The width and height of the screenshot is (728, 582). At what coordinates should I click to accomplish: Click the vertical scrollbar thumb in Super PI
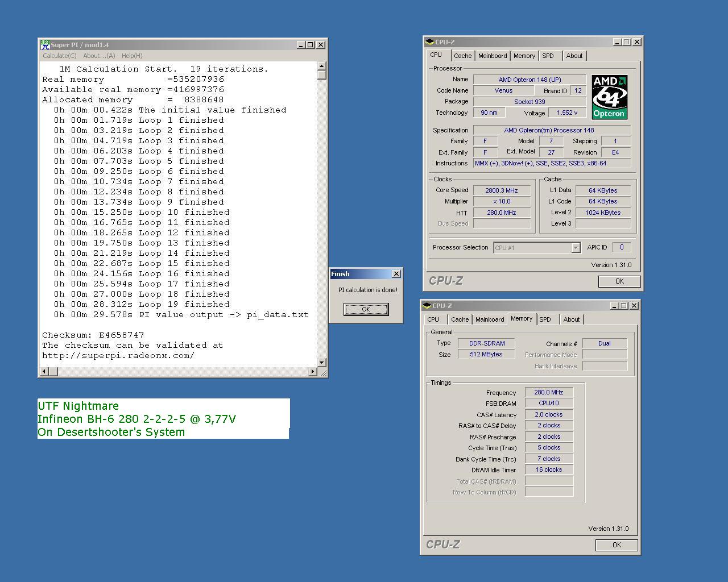point(322,75)
